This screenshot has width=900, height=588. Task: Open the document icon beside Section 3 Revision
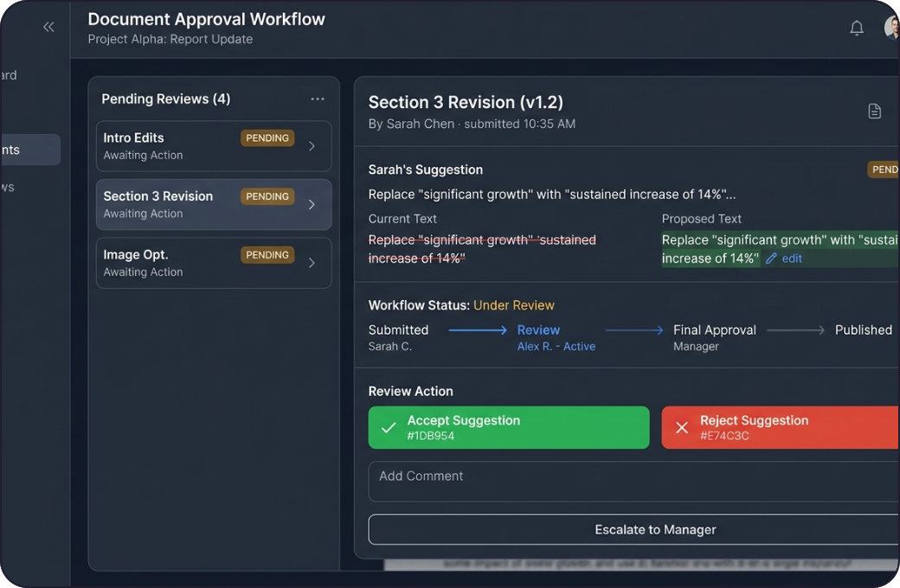[x=874, y=111]
